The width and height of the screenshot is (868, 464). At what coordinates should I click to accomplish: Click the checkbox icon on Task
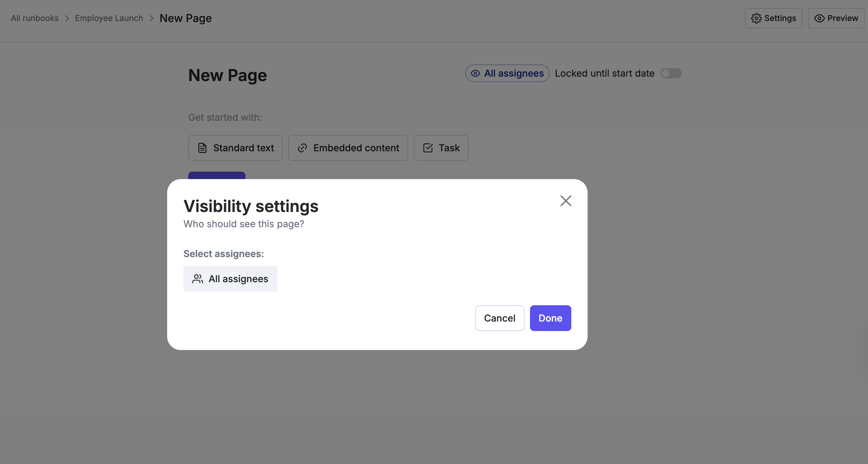coord(428,148)
